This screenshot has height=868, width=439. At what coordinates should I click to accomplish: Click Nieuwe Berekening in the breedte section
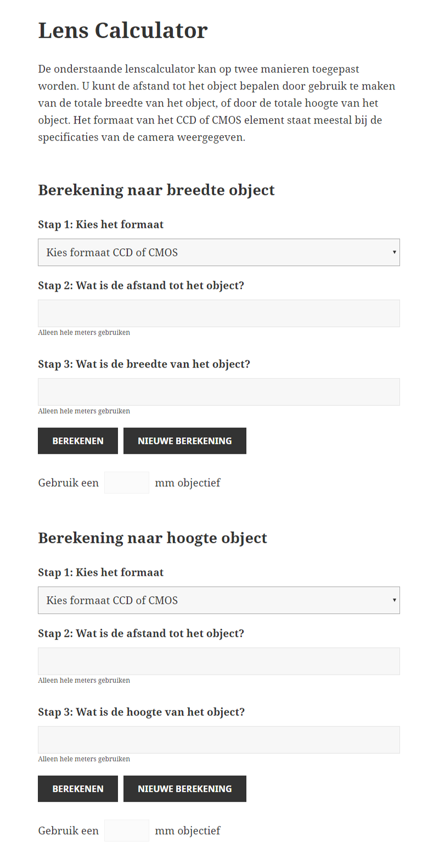point(184,441)
